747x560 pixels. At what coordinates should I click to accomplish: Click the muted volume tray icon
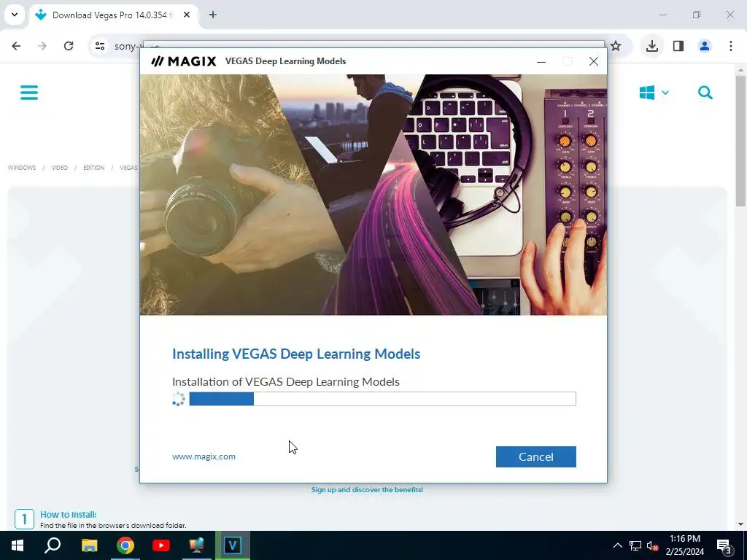(x=652, y=545)
